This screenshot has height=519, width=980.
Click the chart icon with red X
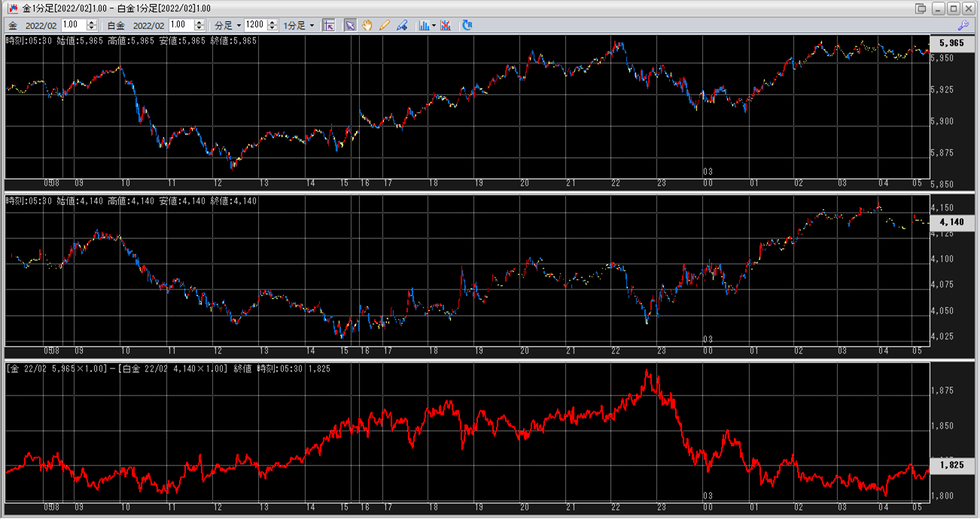[446, 25]
